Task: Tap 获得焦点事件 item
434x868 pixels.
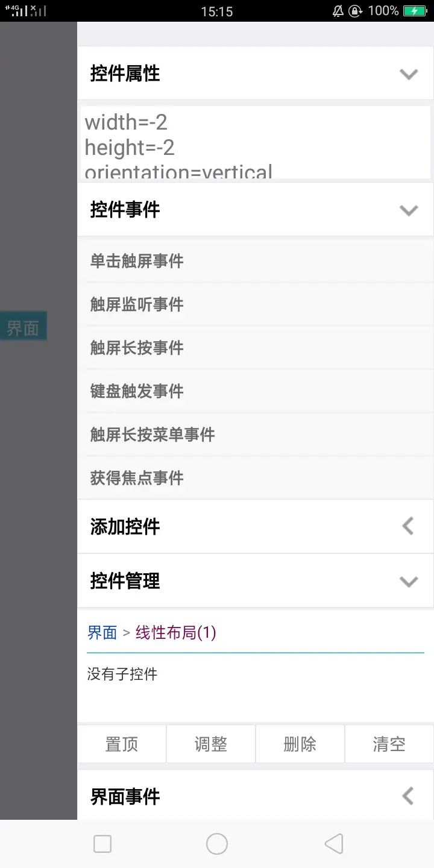Action: point(137,478)
